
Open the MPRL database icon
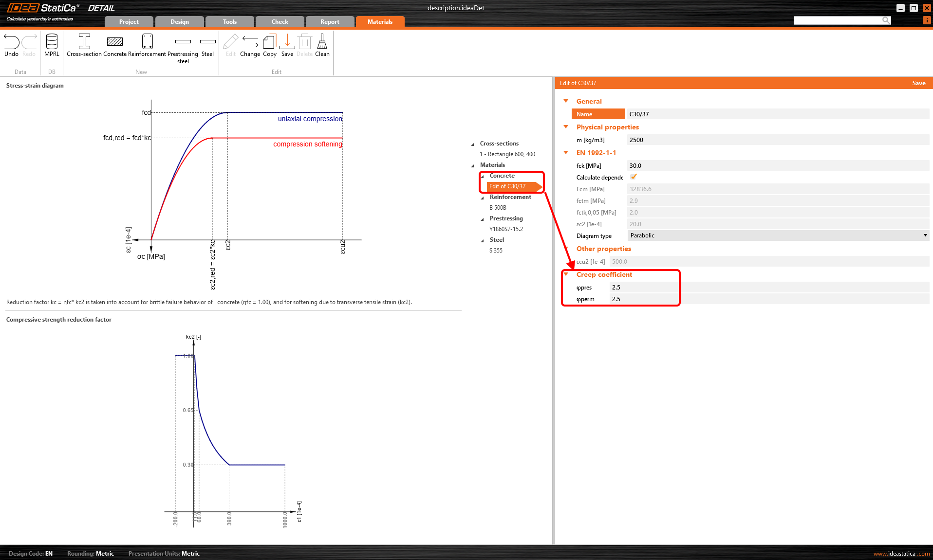[52, 43]
